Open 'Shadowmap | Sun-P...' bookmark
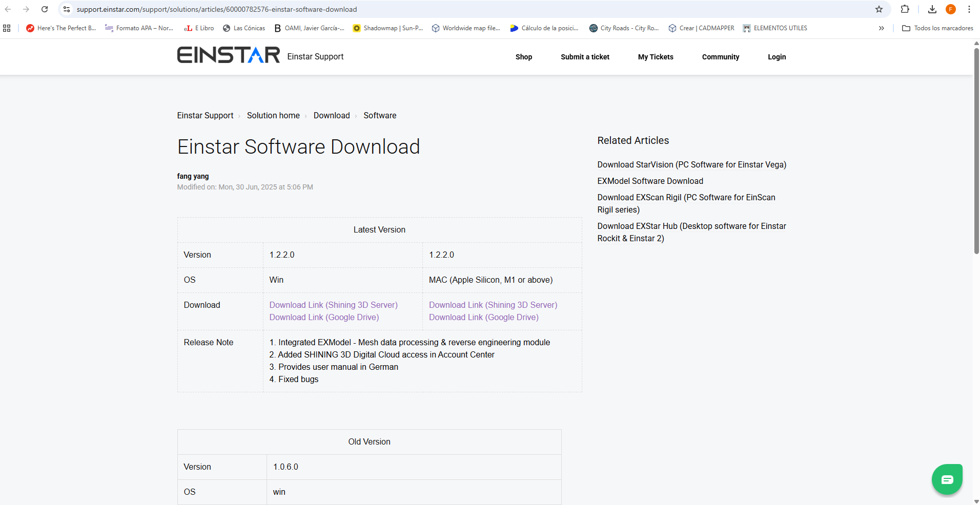This screenshot has height=505, width=980. pos(388,28)
